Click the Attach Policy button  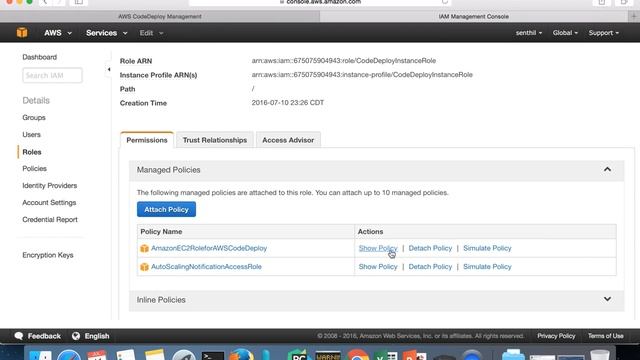click(x=166, y=209)
